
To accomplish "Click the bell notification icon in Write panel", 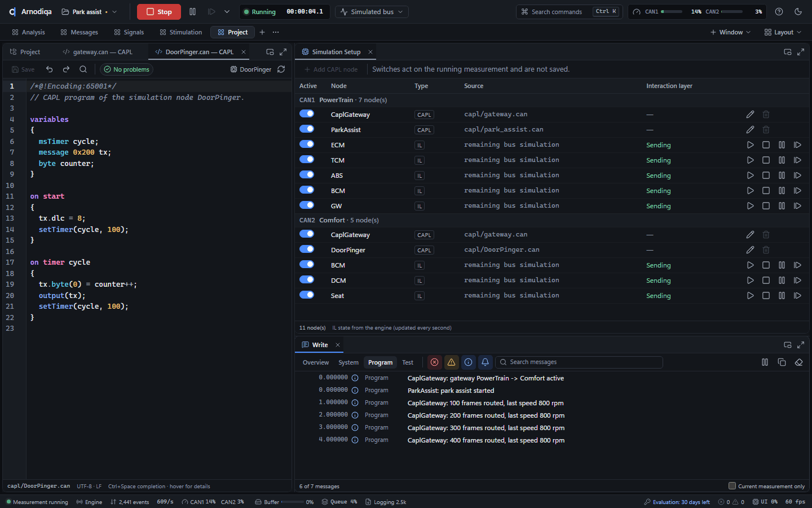I will [485, 362].
